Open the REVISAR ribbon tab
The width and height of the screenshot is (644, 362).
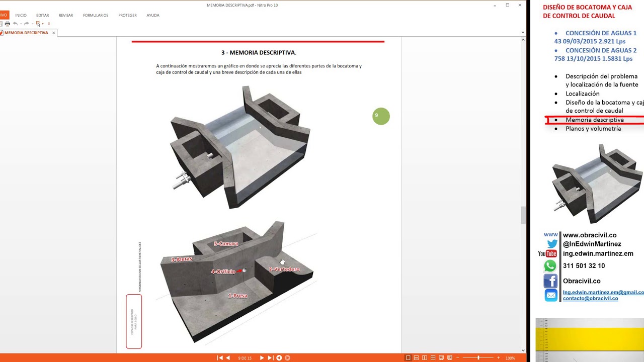(66, 16)
